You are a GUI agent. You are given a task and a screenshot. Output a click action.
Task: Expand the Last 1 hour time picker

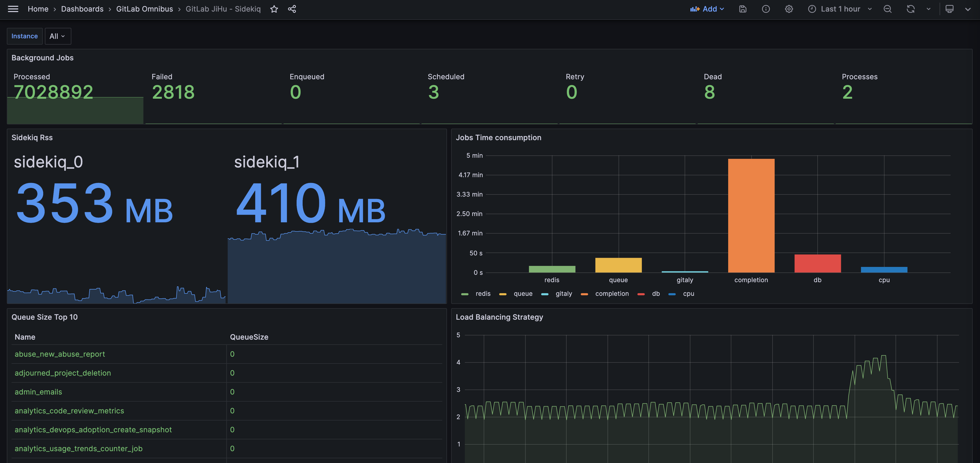click(840, 9)
